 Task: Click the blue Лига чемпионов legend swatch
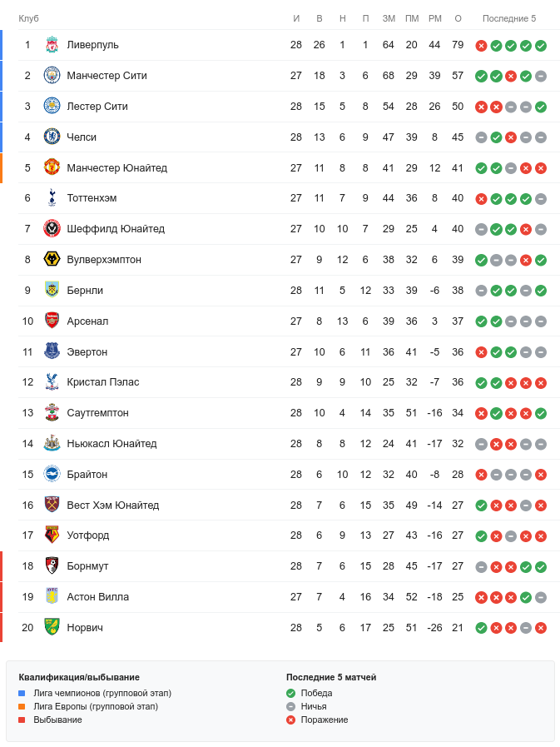pyautogui.click(x=22, y=693)
